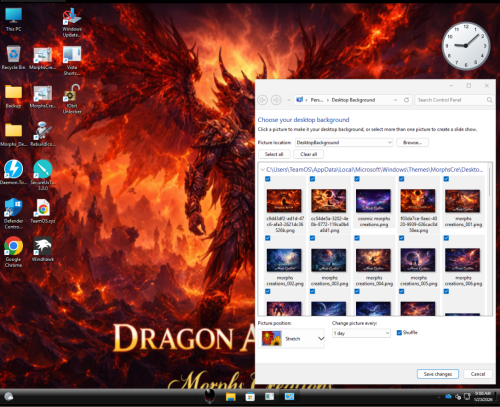
Task: Click the alien head Start orb on taskbar
Action: pos(210,396)
